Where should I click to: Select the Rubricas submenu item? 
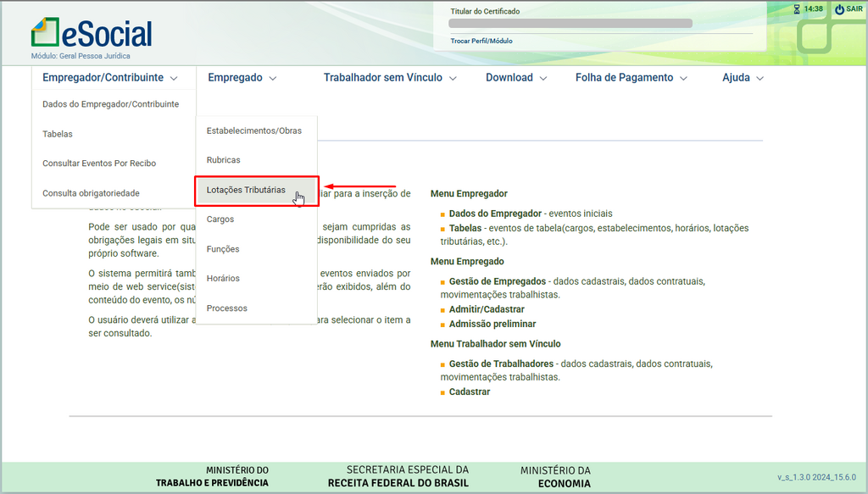pyautogui.click(x=223, y=160)
